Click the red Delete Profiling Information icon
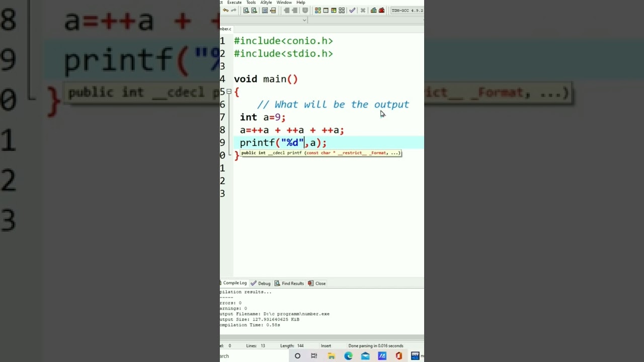The image size is (644, 362). 381,10
